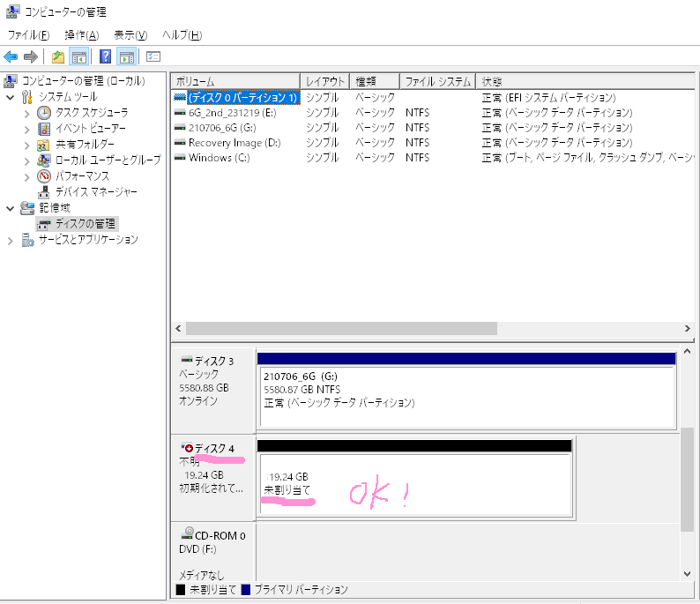Image resolution: width=700 pixels, height=604 pixels.
Task: Sort by the Type (種類) column header
Action: tap(374, 81)
